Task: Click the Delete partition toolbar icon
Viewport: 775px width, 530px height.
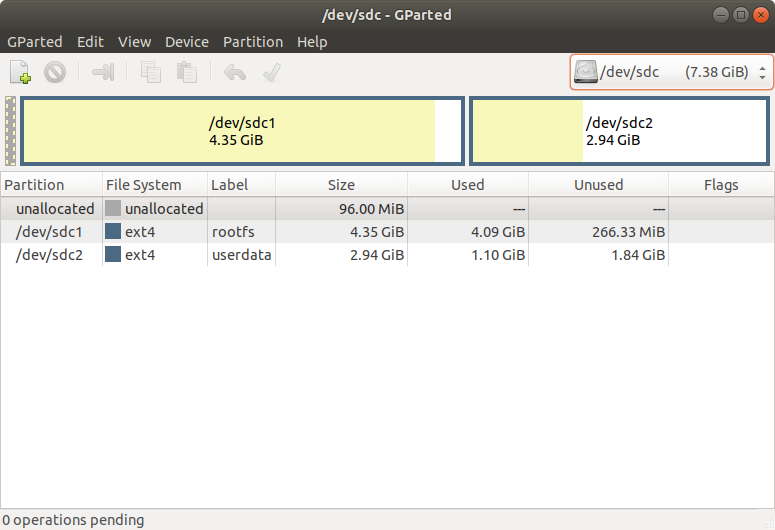Action: (x=54, y=72)
